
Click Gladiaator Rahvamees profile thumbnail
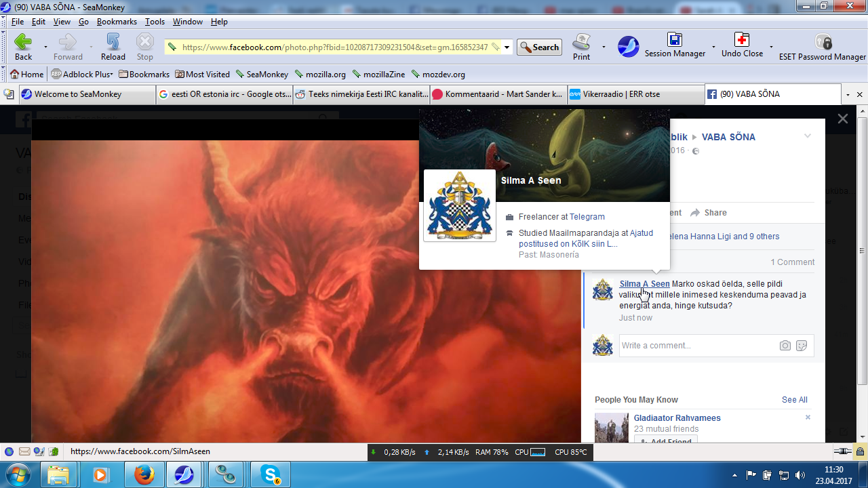(x=612, y=428)
